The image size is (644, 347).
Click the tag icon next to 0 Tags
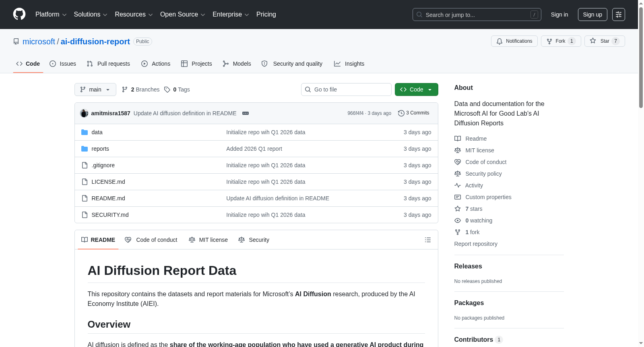point(167,89)
